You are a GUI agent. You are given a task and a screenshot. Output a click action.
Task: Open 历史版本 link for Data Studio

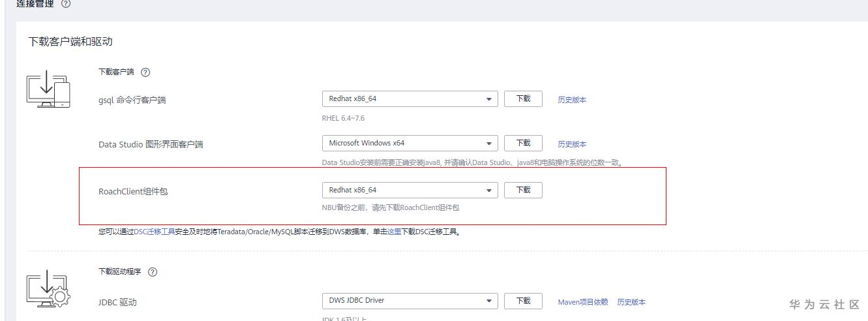tap(572, 144)
